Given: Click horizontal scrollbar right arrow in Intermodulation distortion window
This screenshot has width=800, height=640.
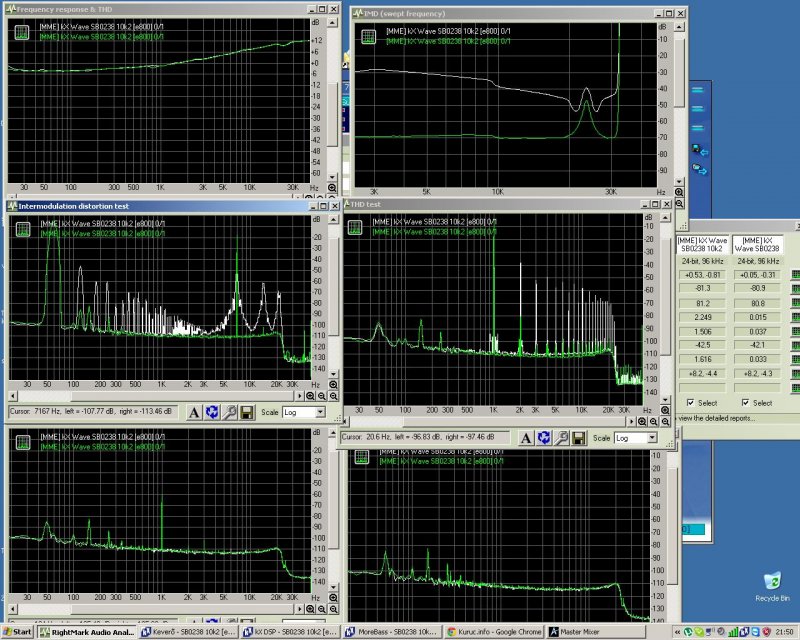Looking at the screenshot, I should 299,396.
